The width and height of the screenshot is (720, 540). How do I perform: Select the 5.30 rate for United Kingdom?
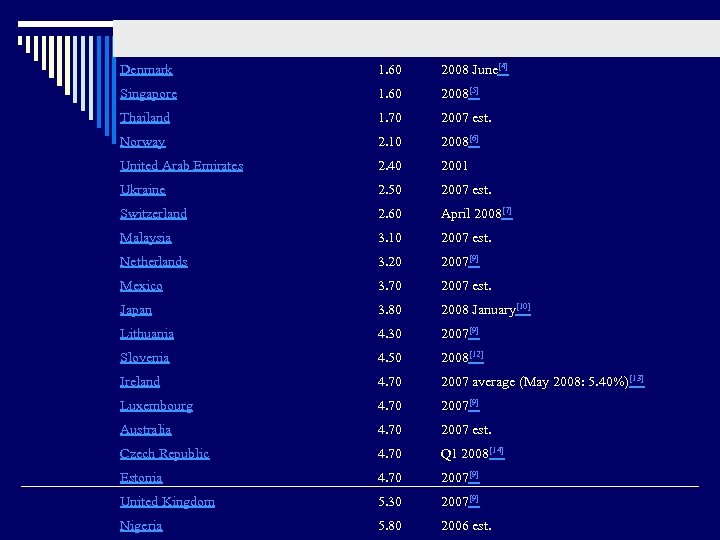[x=390, y=502]
